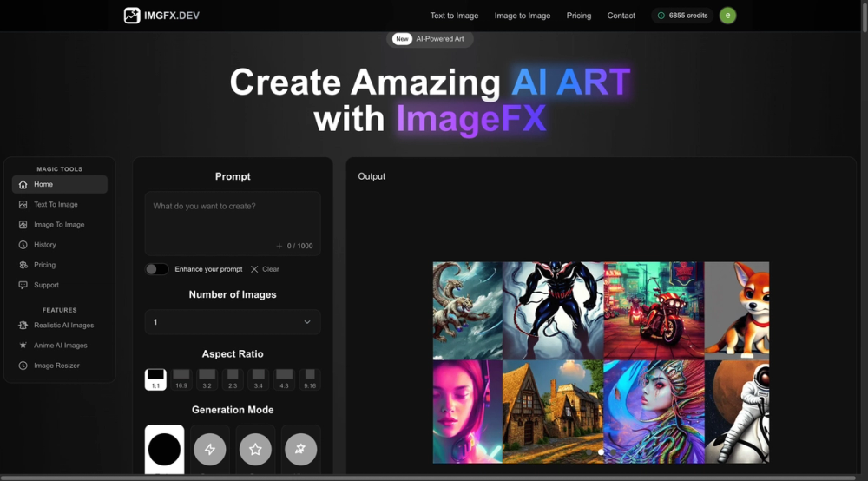Click the Realistic AI Images label
This screenshot has width=868, height=481.
[63, 326]
